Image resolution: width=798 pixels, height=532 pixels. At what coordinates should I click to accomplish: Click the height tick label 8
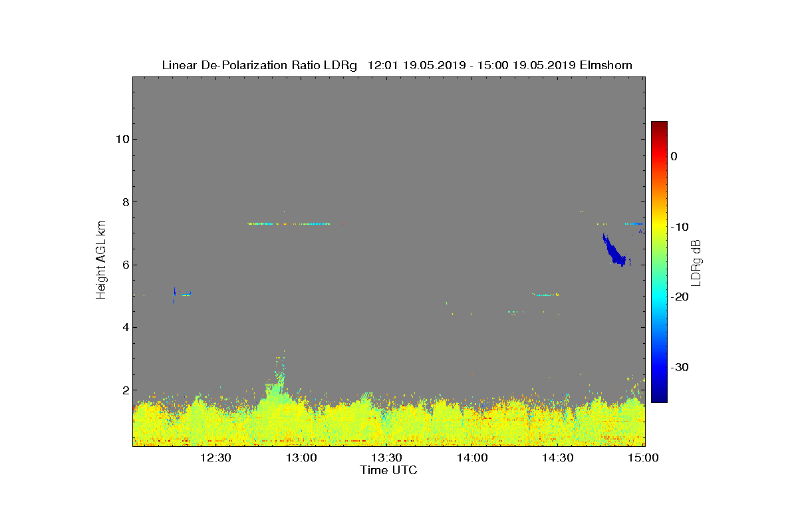point(124,202)
